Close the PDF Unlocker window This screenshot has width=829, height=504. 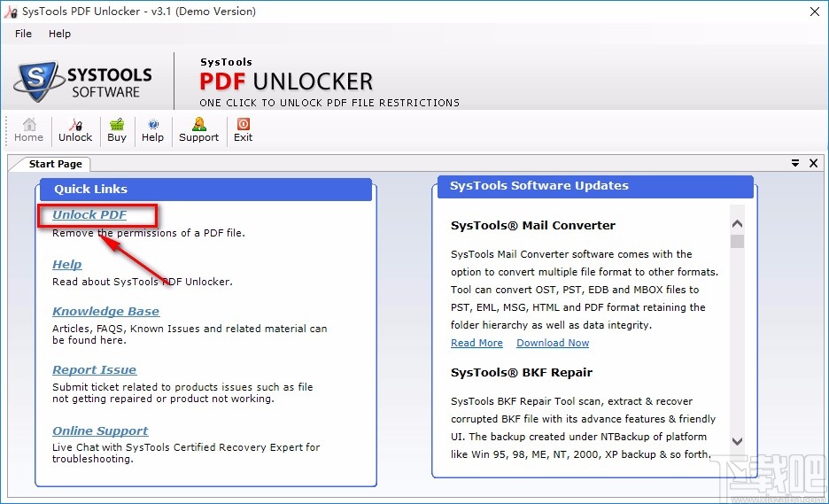[x=815, y=12]
